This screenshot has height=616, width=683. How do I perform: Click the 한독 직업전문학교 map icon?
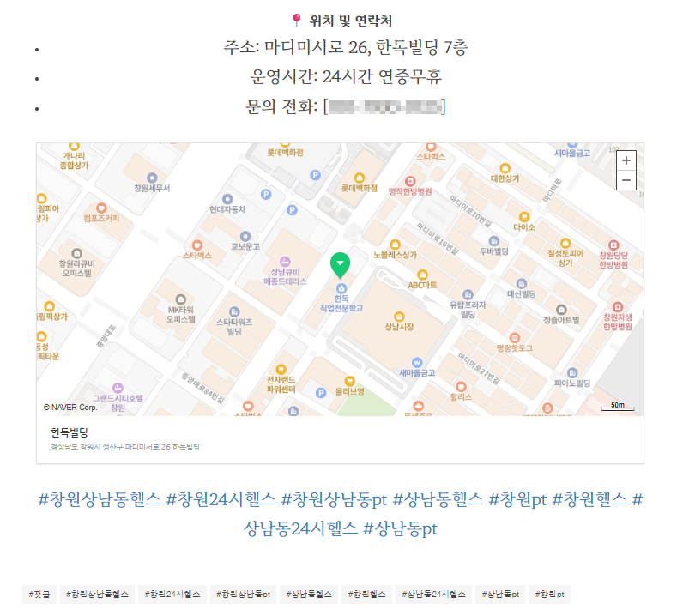point(341,288)
